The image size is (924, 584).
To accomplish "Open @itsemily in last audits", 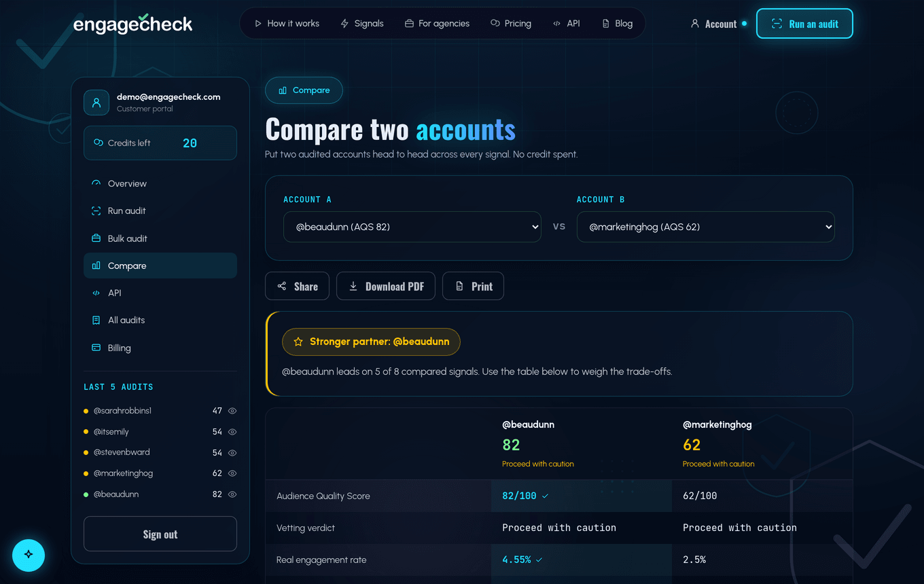I will (111, 432).
